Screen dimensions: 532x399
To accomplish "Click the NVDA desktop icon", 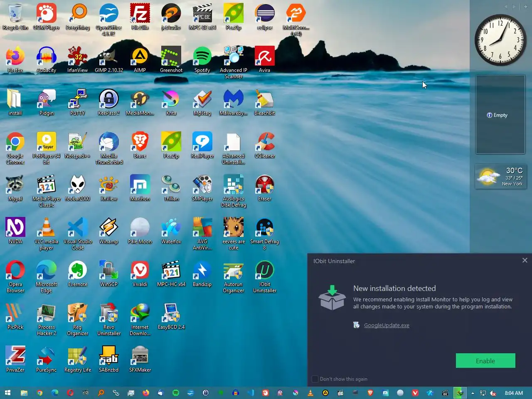I will tap(15, 231).
